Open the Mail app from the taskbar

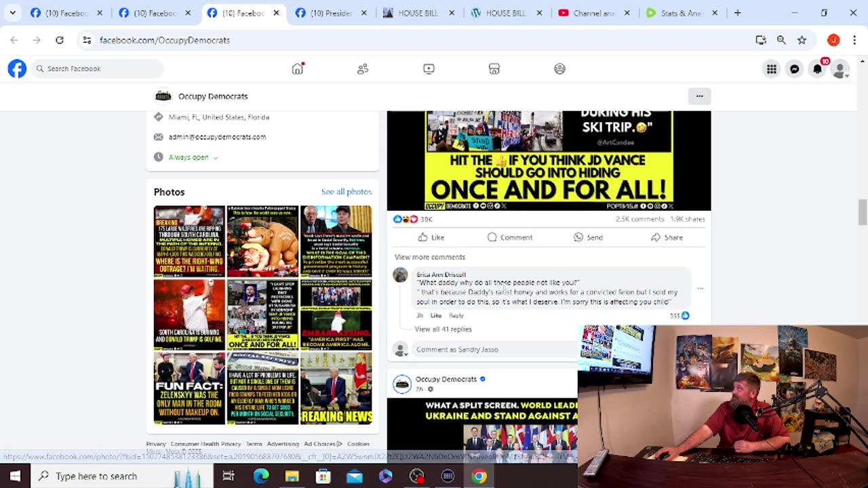coord(355,476)
